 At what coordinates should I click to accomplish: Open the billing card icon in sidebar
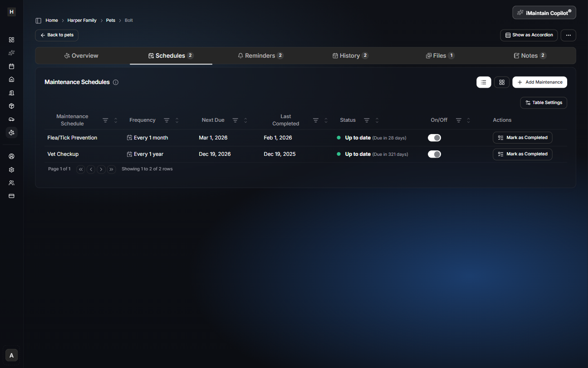click(12, 196)
